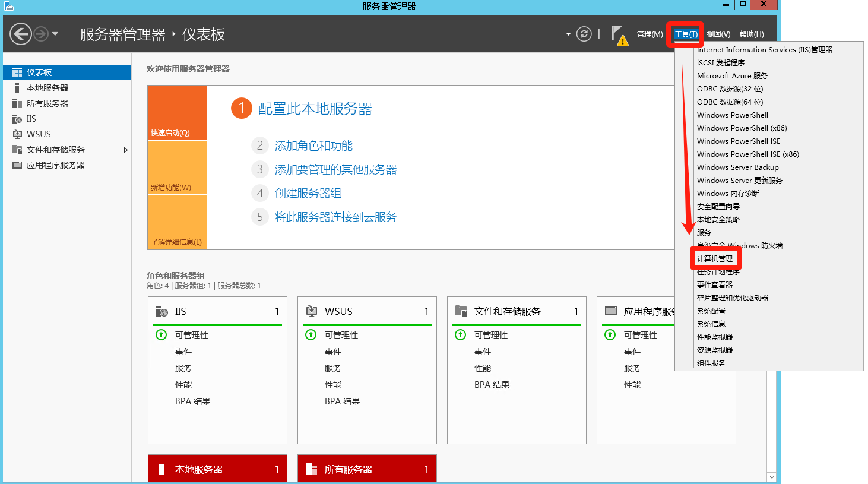
Task: Expand the 文件和存储服务 sidebar arrow
Action: (x=125, y=150)
